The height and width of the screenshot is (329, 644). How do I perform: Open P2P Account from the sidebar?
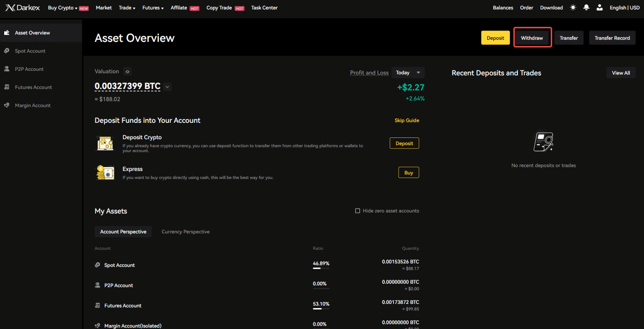[29, 69]
